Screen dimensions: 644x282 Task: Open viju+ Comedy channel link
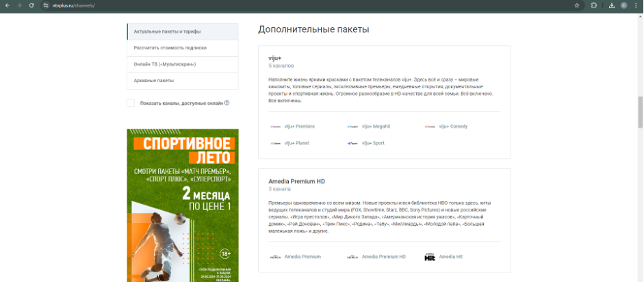pyautogui.click(x=453, y=127)
